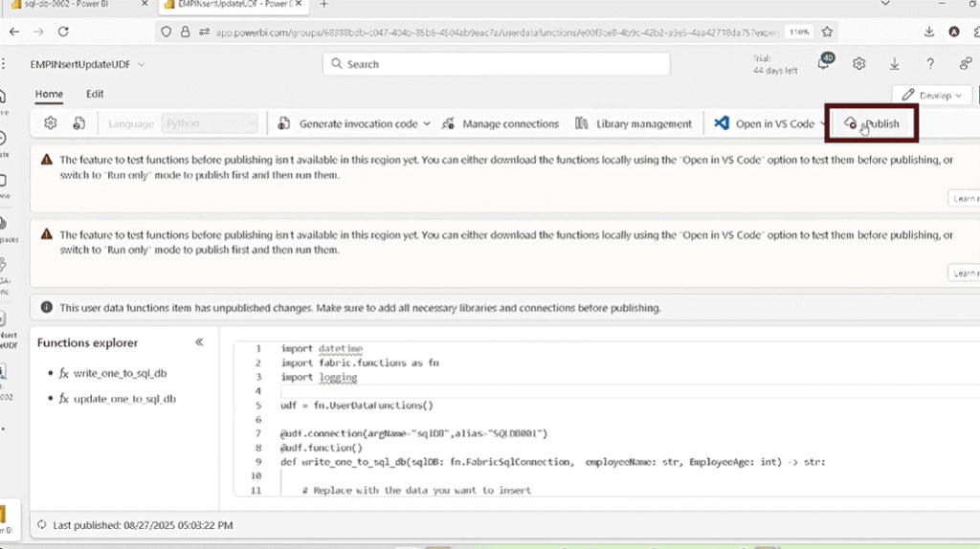
Task: Open Manage connections
Action: point(500,123)
